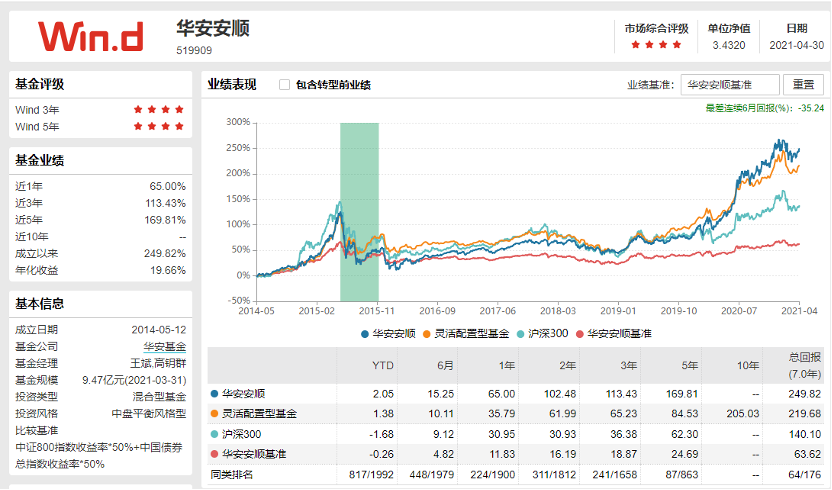Click the green highlighted period in chart

click(359, 212)
